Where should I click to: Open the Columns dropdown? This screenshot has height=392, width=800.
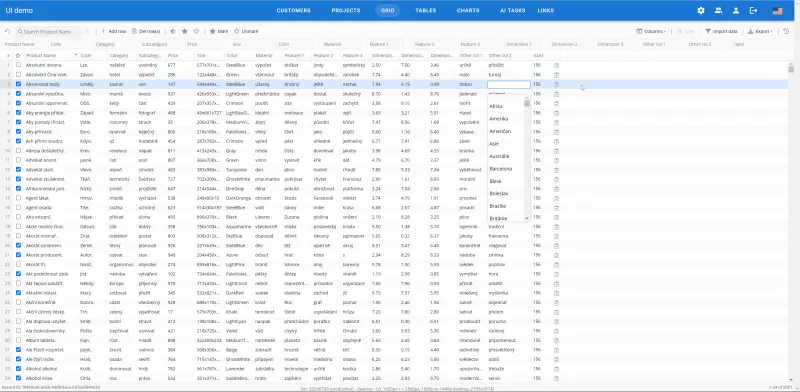point(651,32)
